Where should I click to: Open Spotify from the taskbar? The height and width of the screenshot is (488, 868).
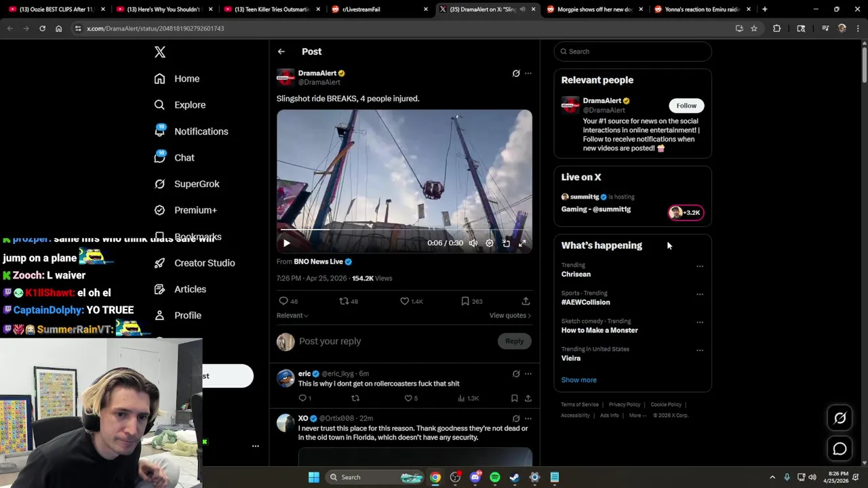(495, 477)
